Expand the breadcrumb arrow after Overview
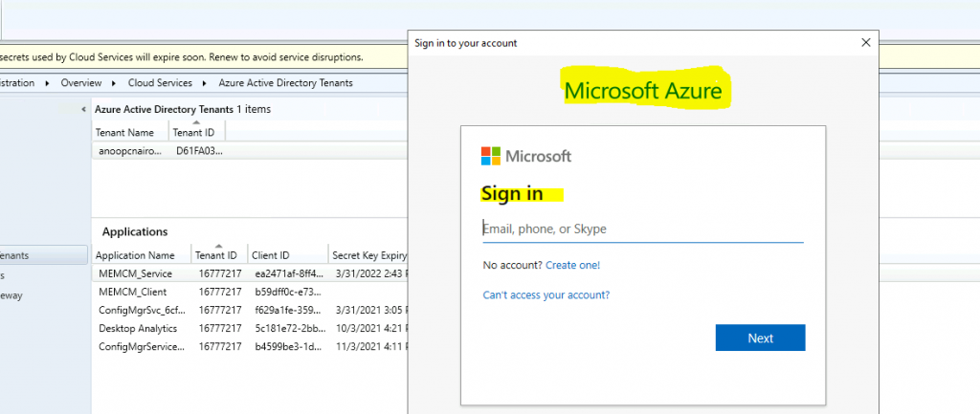This screenshot has width=980, height=414. pos(115,83)
